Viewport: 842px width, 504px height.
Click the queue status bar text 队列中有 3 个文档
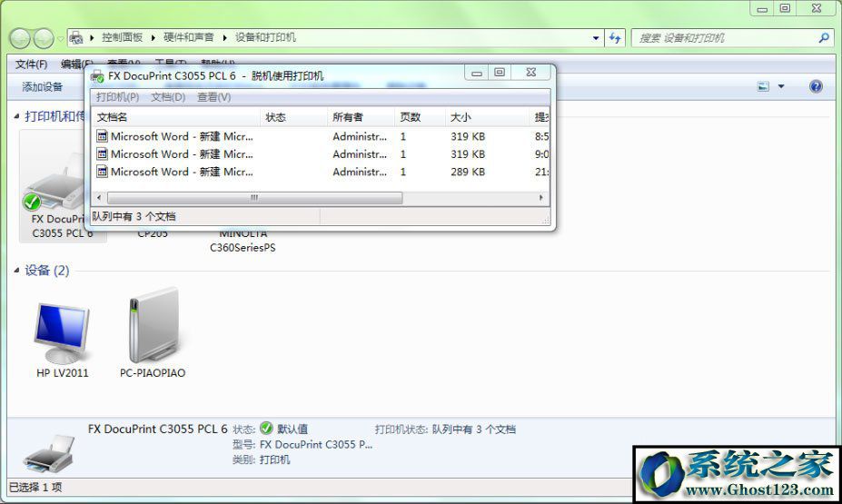click(134, 216)
